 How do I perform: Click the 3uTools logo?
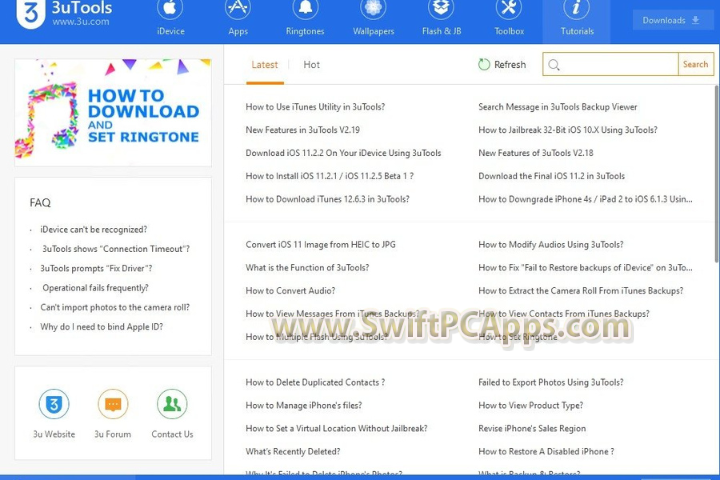point(31,12)
